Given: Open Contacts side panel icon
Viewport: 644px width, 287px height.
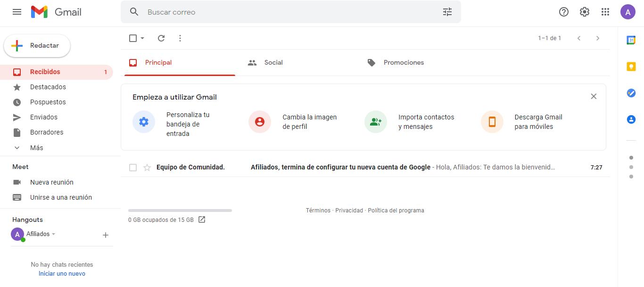Looking at the screenshot, I should pyautogui.click(x=631, y=119).
